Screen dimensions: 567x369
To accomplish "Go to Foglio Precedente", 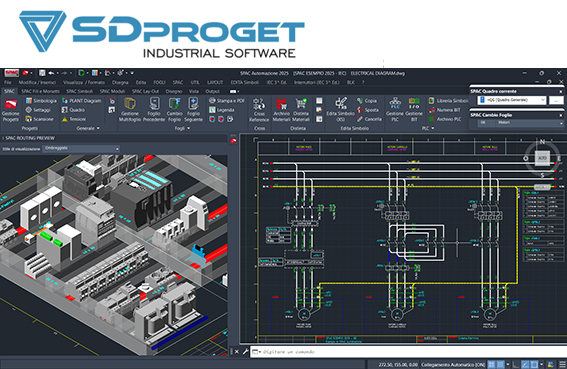I will pos(154,110).
